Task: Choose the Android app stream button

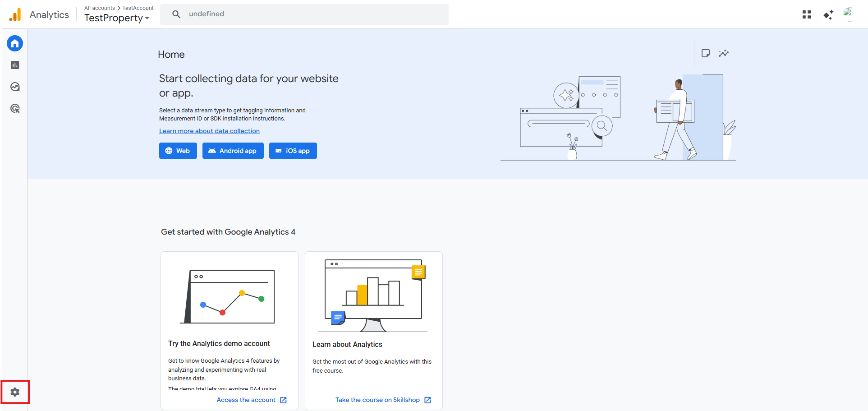Action: point(233,151)
